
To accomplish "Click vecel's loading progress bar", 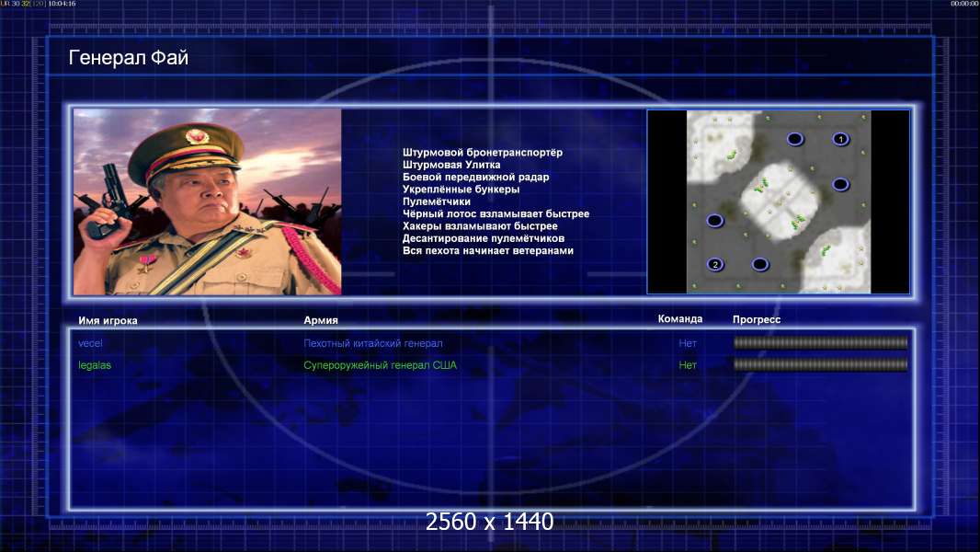I will [x=821, y=342].
